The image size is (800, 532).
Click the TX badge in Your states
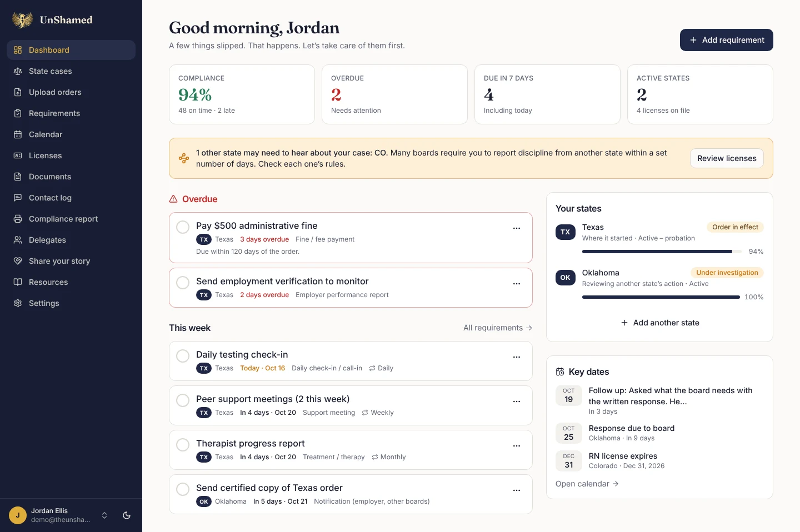click(x=566, y=232)
